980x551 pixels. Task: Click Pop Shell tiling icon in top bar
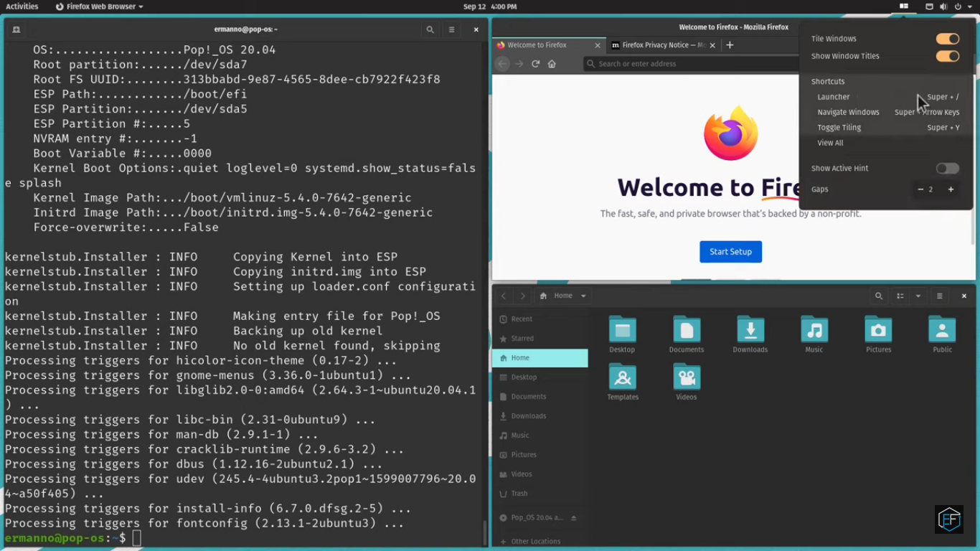pyautogui.click(x=904, y=6)
